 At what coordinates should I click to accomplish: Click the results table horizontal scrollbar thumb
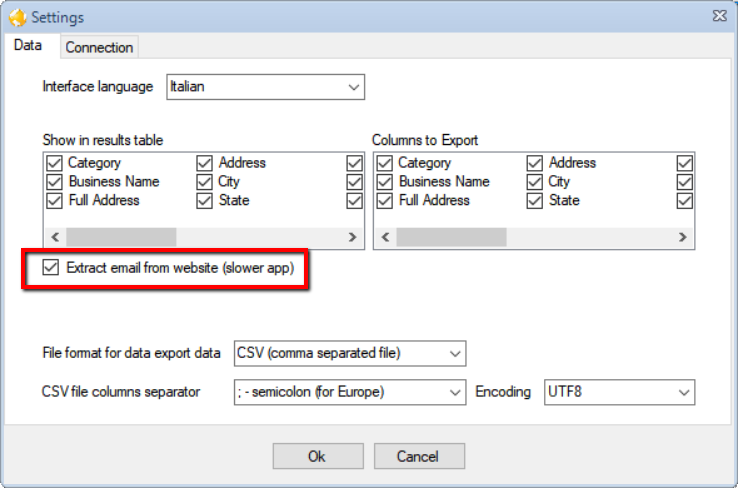tap(121, 237)
